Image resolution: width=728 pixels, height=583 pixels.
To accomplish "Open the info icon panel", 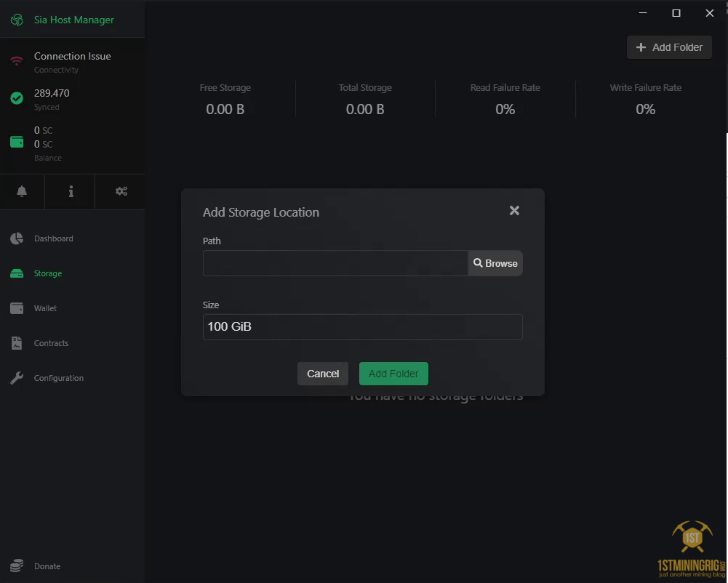I will point(71,191).
